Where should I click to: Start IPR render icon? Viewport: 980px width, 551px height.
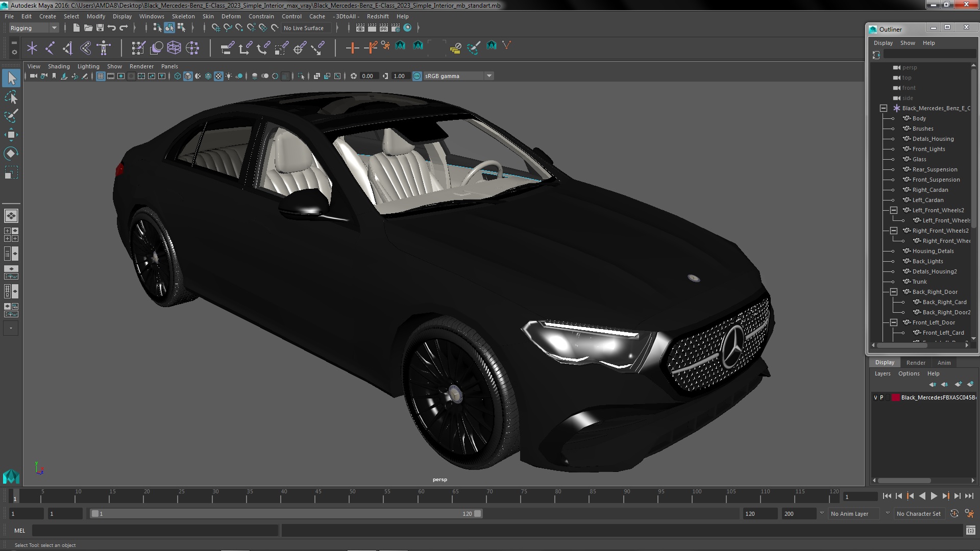pyautogui.click(x=384, y=28)
